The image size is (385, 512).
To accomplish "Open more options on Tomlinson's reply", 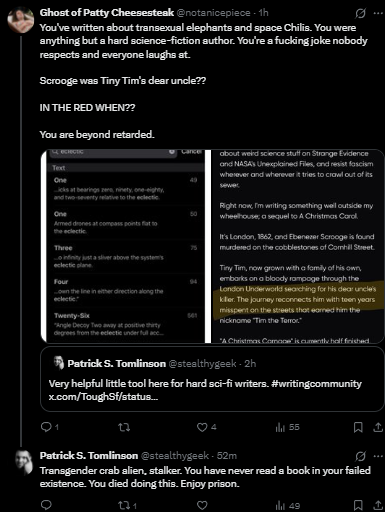I will pyautogui.click(x=378, y=456).
